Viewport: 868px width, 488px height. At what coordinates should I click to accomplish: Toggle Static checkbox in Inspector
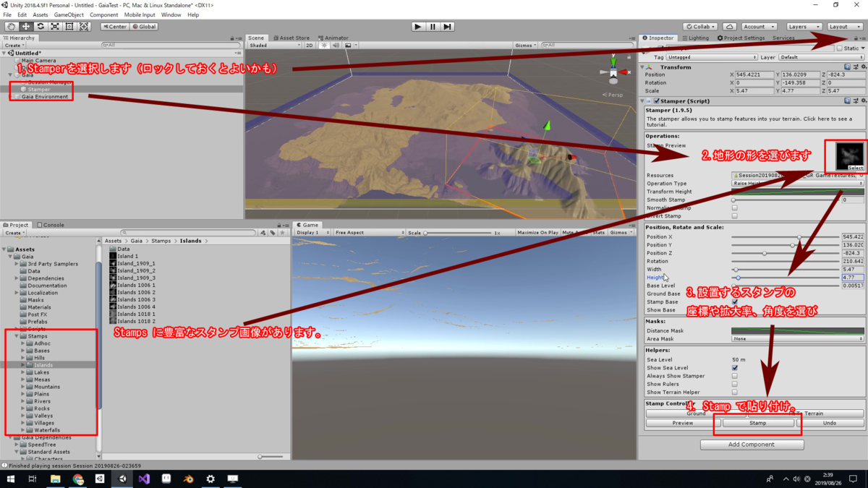pos(839,48)
